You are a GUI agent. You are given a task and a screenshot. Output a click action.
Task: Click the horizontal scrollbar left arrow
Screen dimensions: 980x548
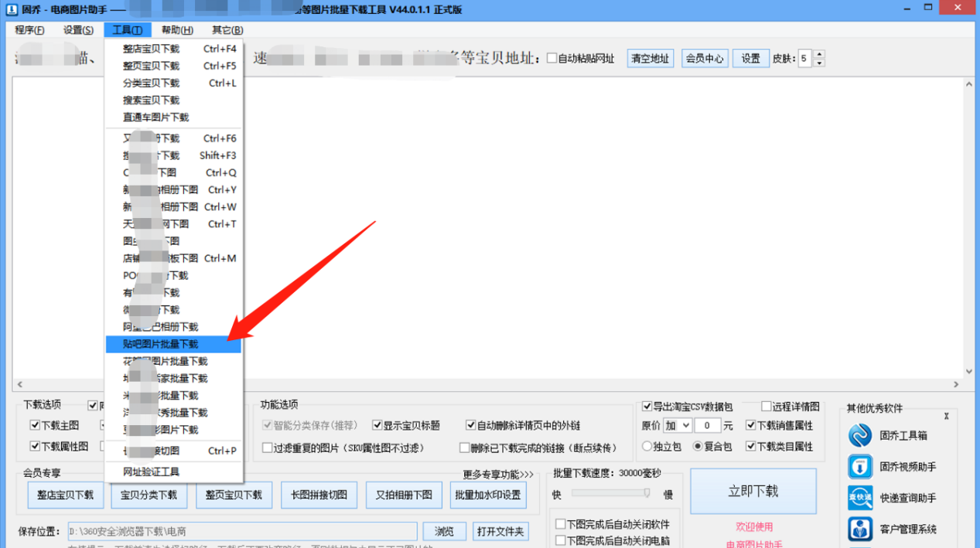[19, 384]
